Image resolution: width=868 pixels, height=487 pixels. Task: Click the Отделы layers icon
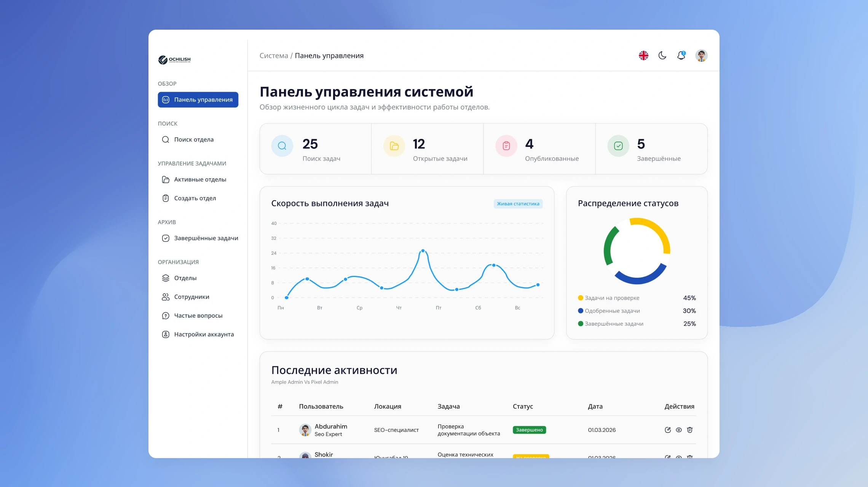tap(166, 278)
